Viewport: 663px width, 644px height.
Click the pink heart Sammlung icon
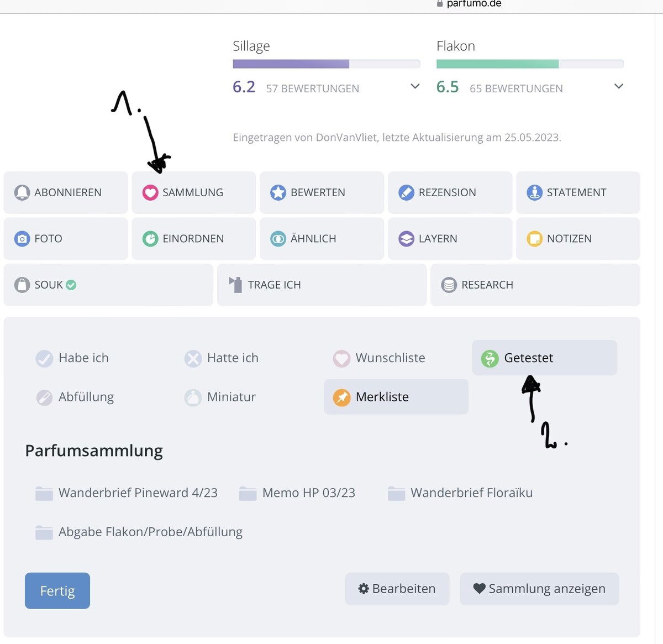point(150,192)
